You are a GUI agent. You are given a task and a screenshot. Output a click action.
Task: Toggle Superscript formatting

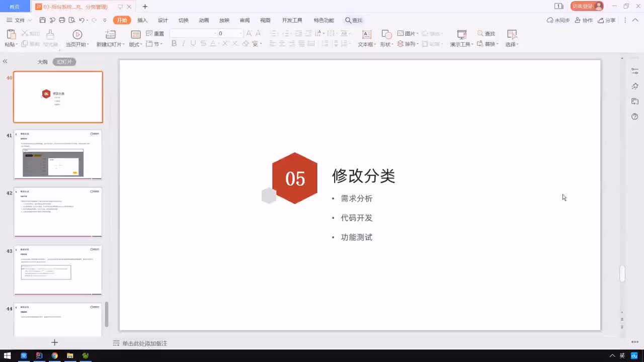point(225,44)
